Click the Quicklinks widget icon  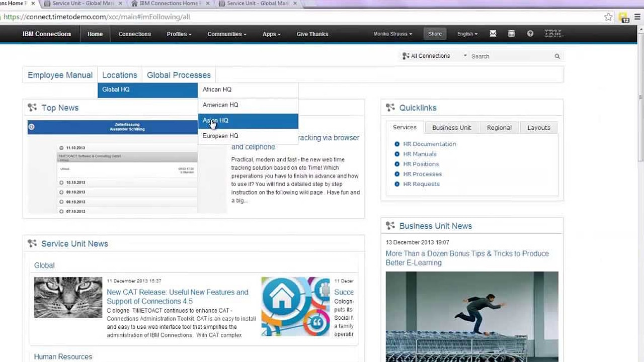click(x=390, y=108)
